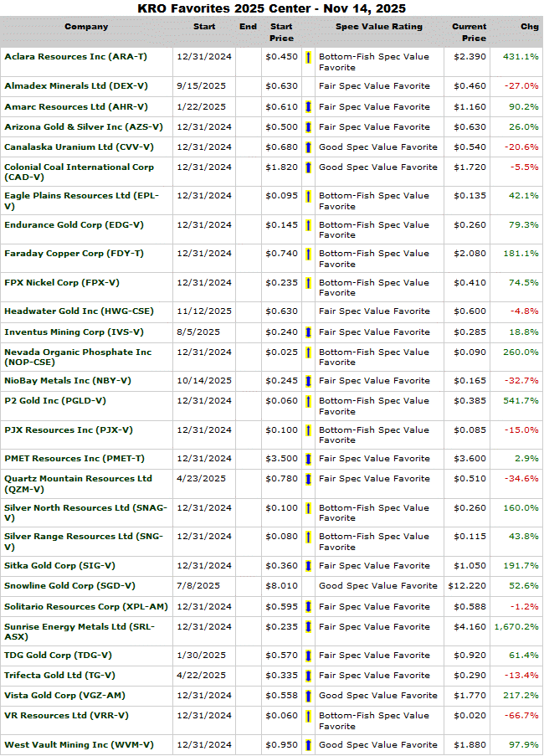
Task: Click the arrow icon in Faraday Copper row
Action: click(308, 254)
